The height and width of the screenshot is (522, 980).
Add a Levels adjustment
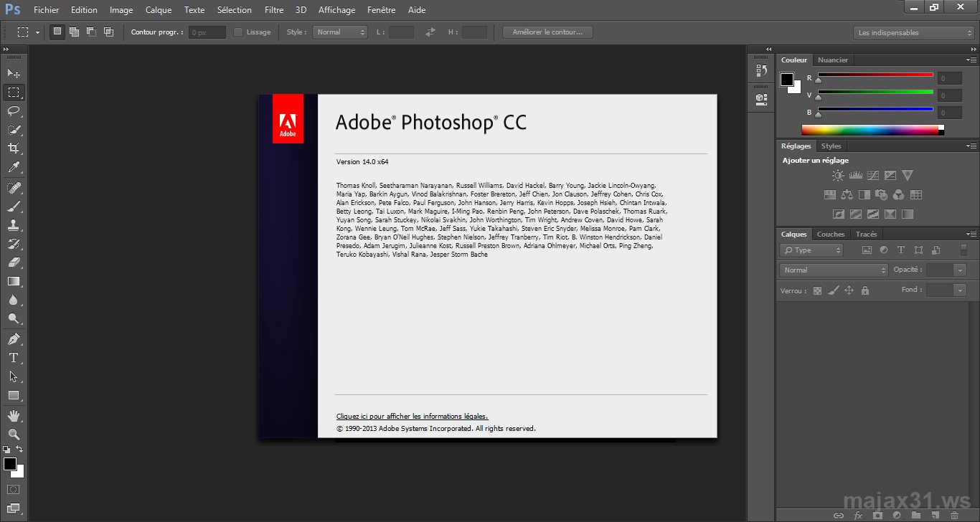pyautogui.click(x=855, y=175)
